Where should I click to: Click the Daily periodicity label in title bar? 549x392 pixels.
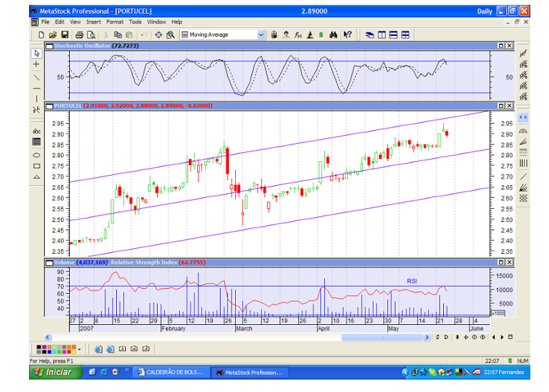pos(485,12)
